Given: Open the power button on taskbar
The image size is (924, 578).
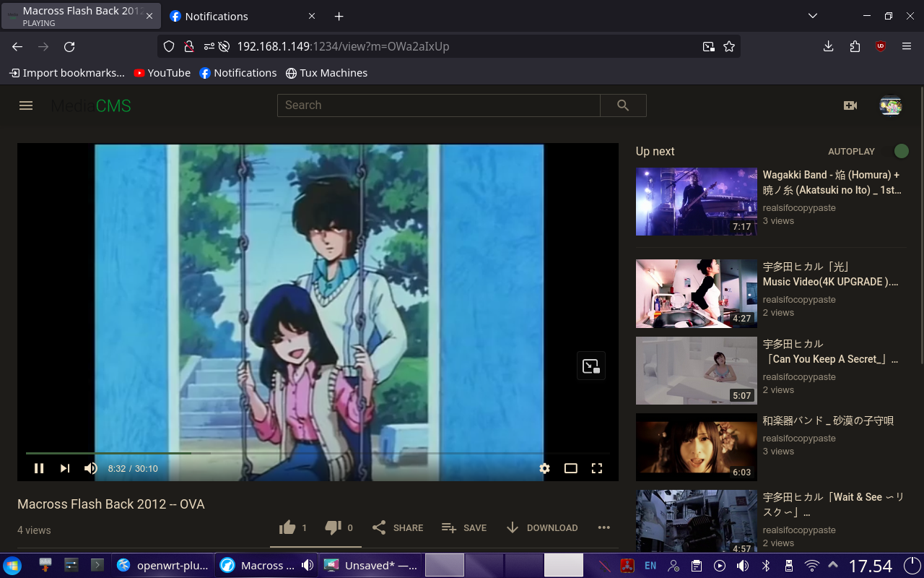Looking at the screenshot, I should (912, 566).
